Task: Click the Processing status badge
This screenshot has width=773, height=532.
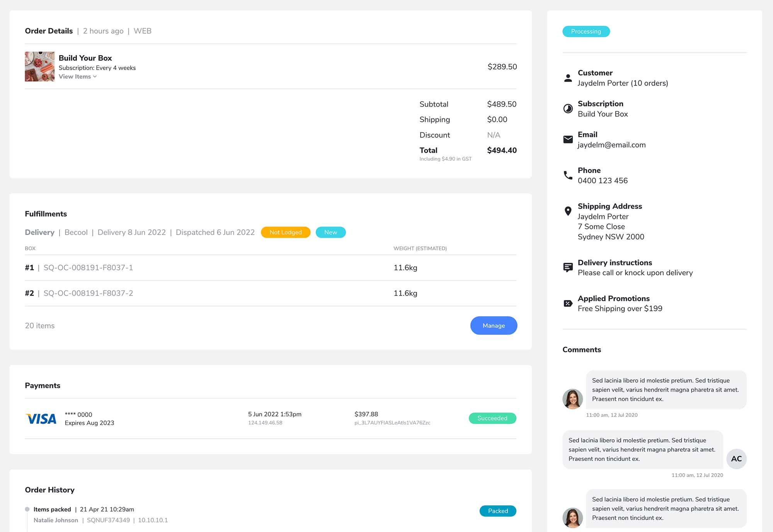Action: coord(586,31)
